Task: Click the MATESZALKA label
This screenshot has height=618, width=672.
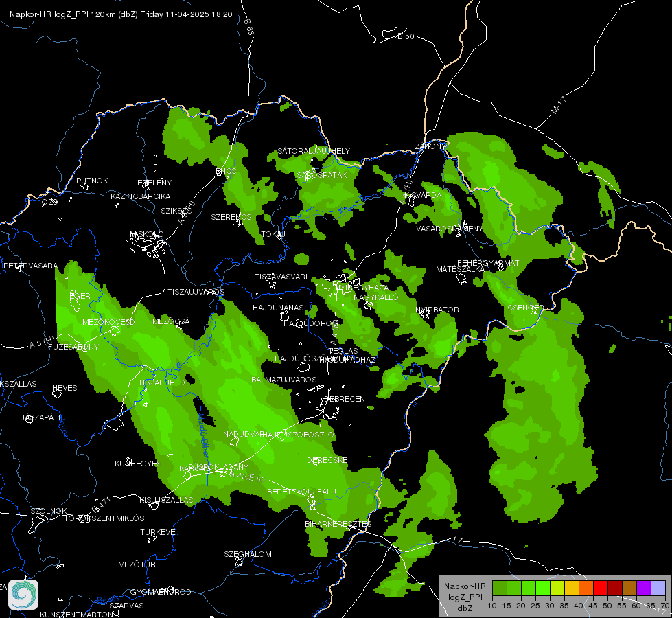Action: pos(460,269)
